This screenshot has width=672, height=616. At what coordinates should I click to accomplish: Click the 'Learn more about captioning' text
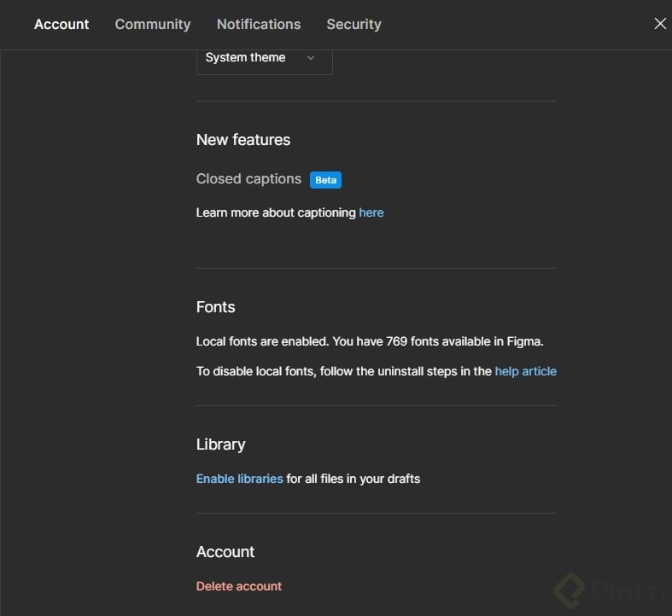pyautogui.click(x=276, y=212)
